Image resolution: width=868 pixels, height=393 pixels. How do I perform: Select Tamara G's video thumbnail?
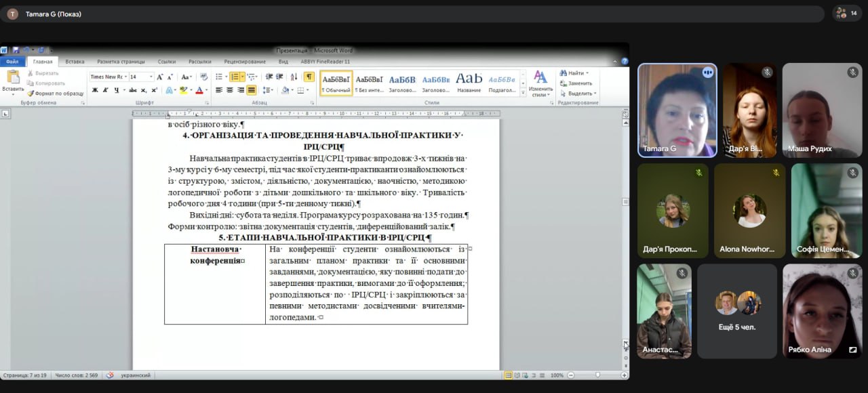click(677, 110)
